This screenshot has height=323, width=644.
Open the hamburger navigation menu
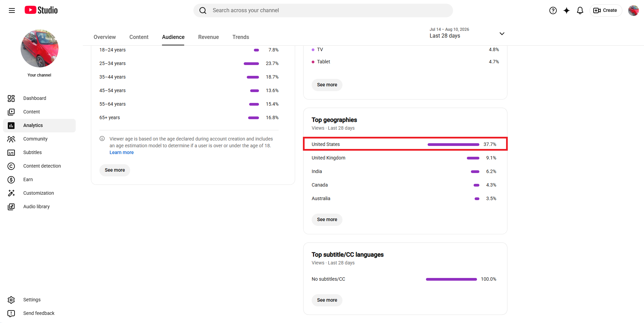[12, 10]
